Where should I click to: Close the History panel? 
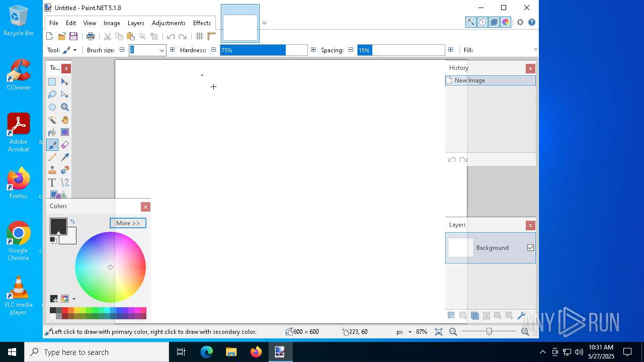[530, 68]
